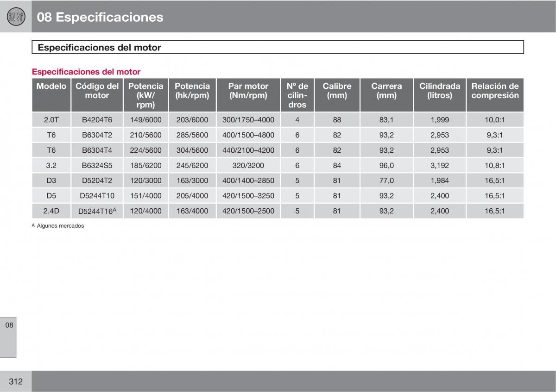556x392 pixels.
Task: Click the torque value '300/1750–4000'
Action: tap(248, 120)
